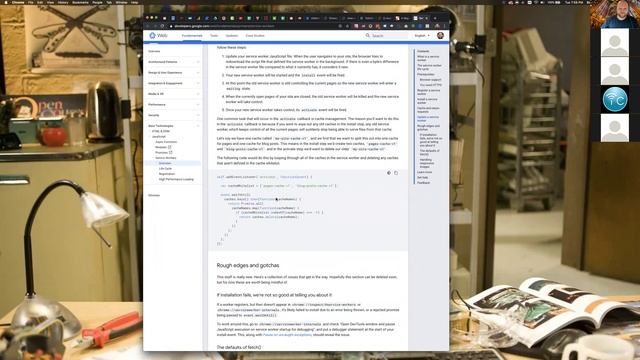The image size is (640, 360).
Task: Jump to 'Learn more' in contents
Action: tap(424, 172)
